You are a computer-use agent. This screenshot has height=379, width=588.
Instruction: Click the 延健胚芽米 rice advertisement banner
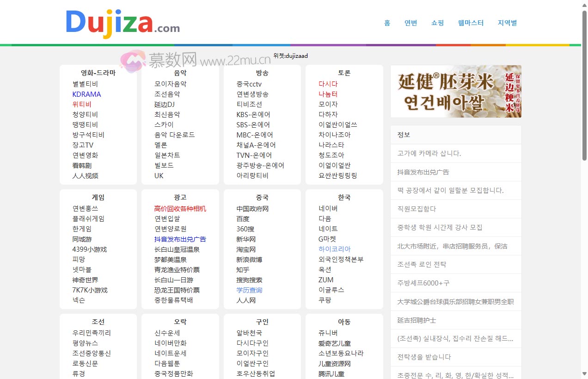click(455, 91)
